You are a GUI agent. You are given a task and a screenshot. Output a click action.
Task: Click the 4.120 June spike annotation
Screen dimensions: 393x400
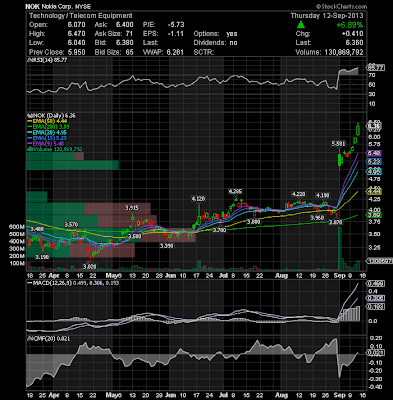pos(198,199)
